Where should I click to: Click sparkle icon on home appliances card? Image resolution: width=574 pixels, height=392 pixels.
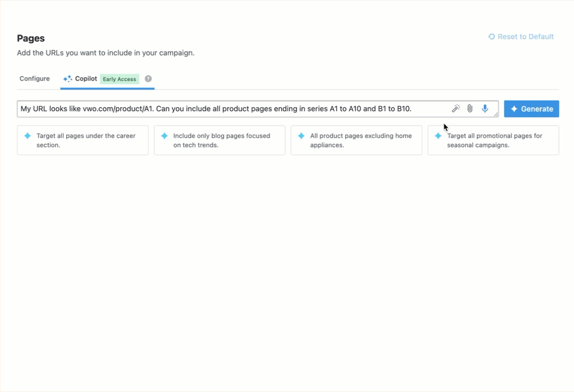[301, 136]
